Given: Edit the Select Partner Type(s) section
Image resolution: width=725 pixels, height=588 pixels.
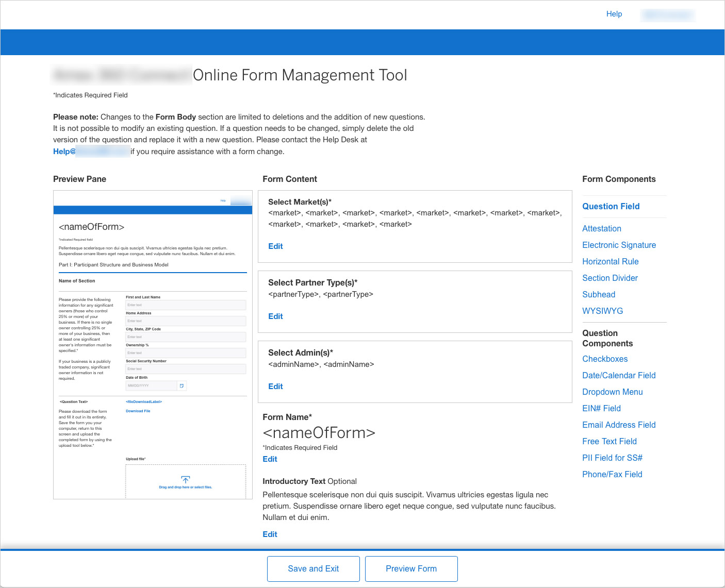Looking at the screenshot, I should [275, 316].
